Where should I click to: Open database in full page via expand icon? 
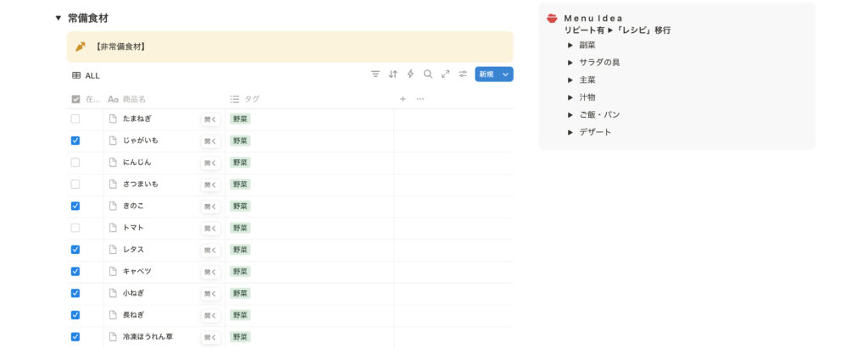click(446, 75)
